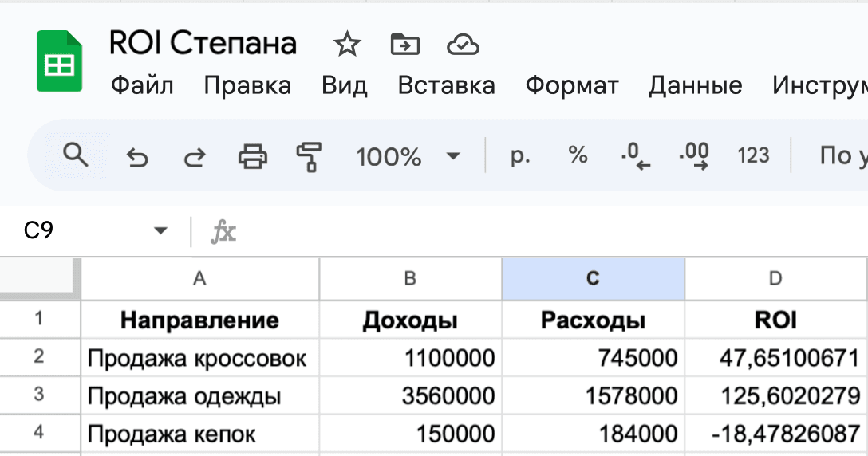Click the Направление header cell

(x=199, y=320)
